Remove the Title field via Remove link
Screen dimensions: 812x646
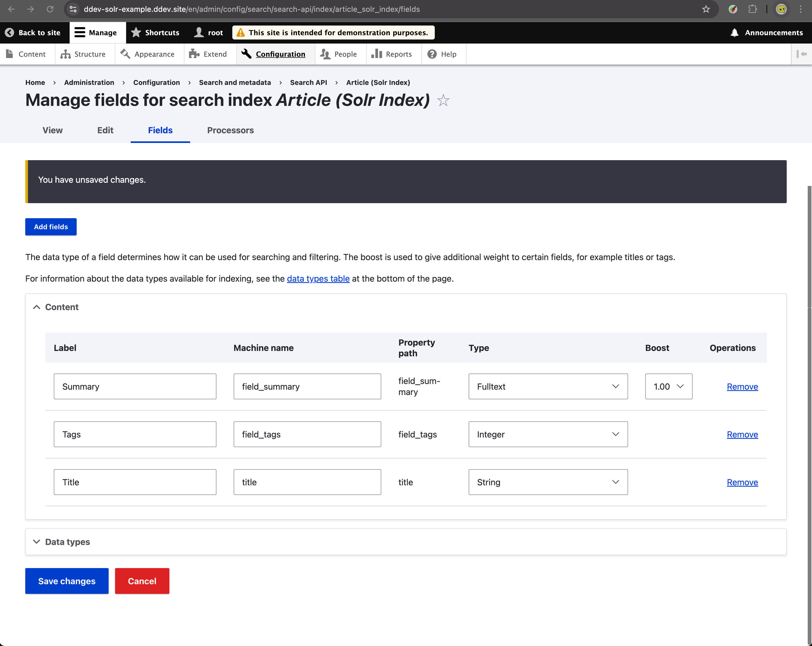742,482
